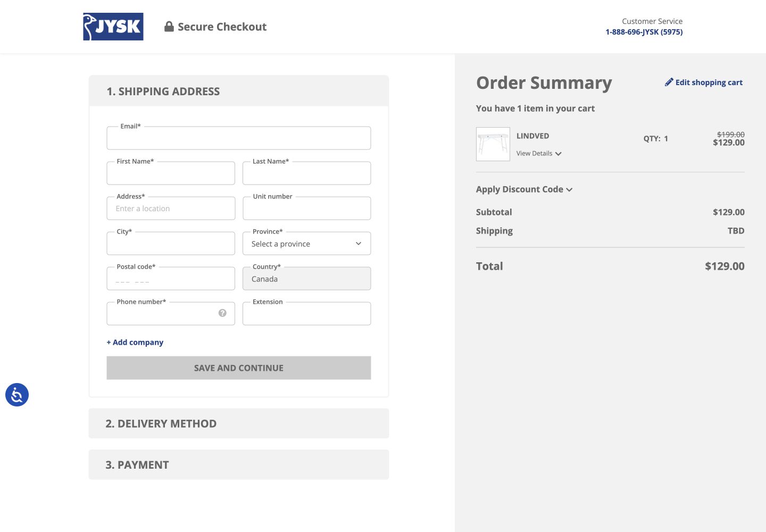Focus the First Name field
The width and height of the screenshot is (766, 532).
click(x=171, y=173)
